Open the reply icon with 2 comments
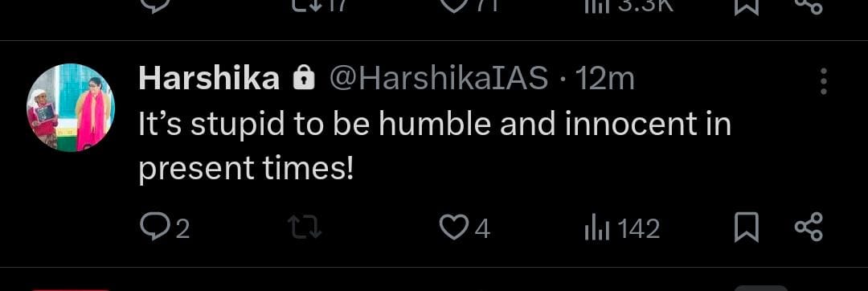Image resolution: width=868 pixels, height=291 pixels. [165, 228]
